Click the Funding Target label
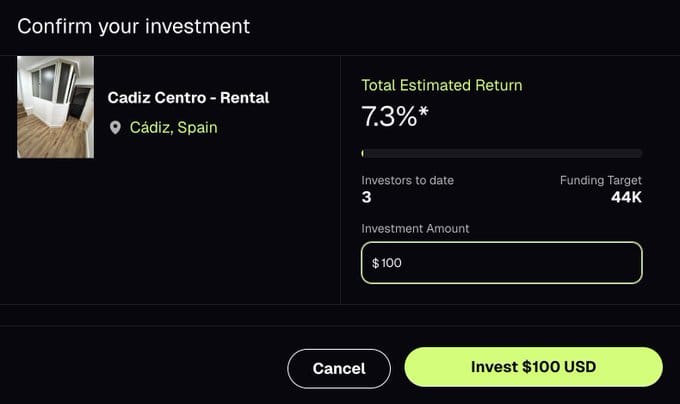The width and height of the screenshot is (680, 404). (601, 180)
